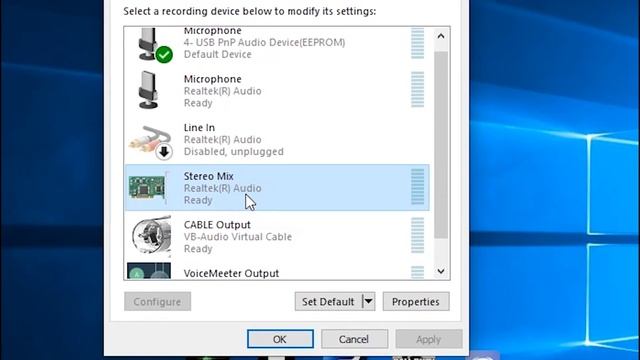The height and width of the screenshot is (360, 640).
Task: Click "Realtek(R) Audio" under Line In
Action: (222, 140)
